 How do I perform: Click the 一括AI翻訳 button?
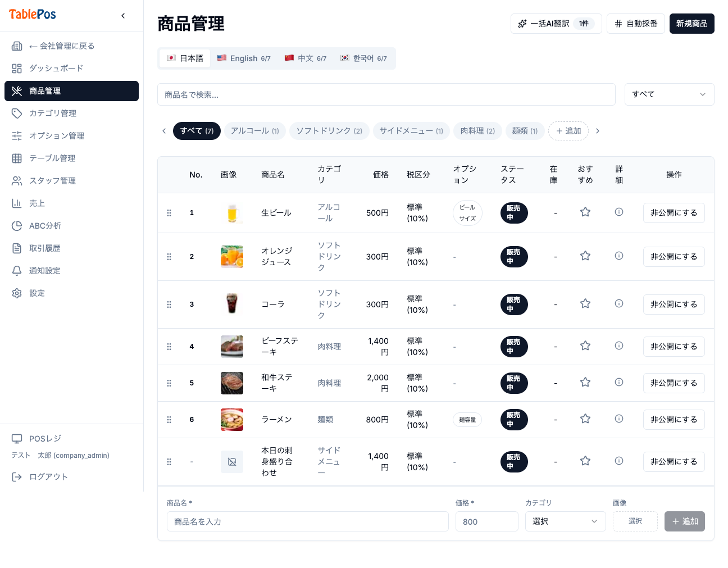(x=556, y=24)
